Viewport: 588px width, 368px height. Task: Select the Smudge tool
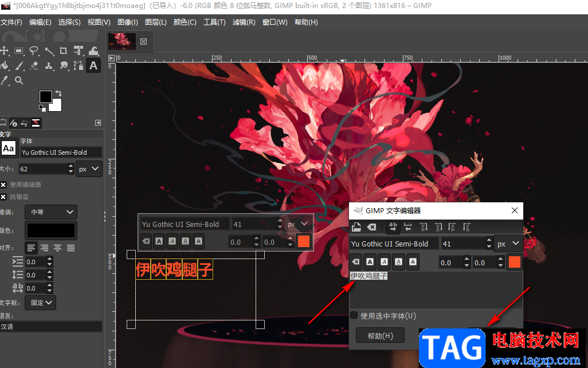point(64,66)
